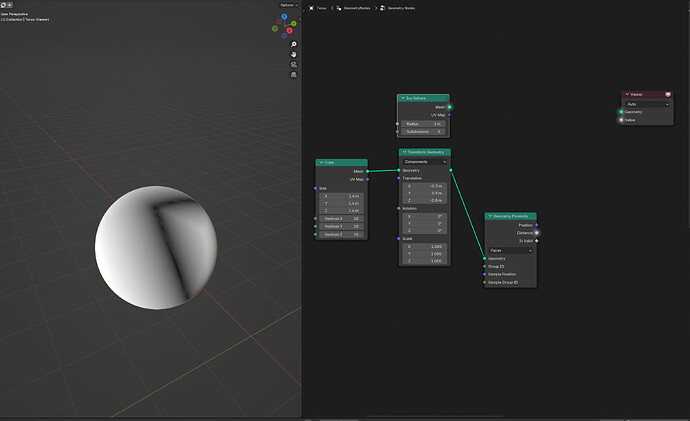Click the Cube Size Y field

(x=341, y=203)
